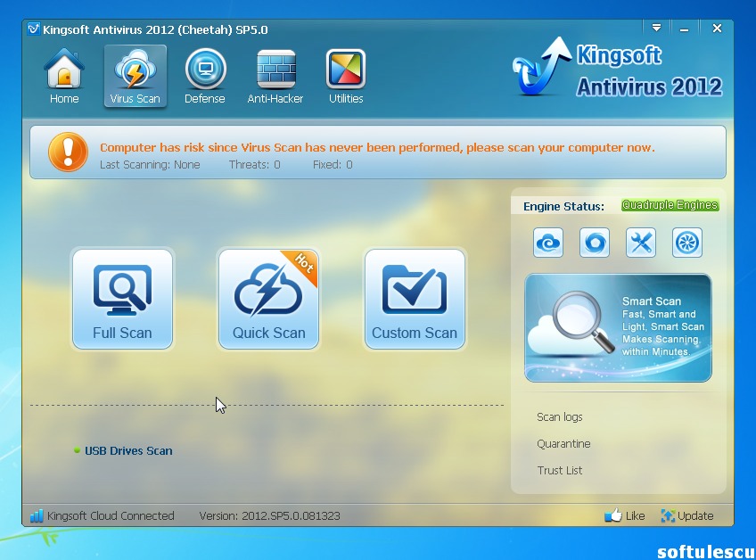Click the 'Fixed: 0' text
The width and height of the screenshot is (756, 560).
coord(333,164)
